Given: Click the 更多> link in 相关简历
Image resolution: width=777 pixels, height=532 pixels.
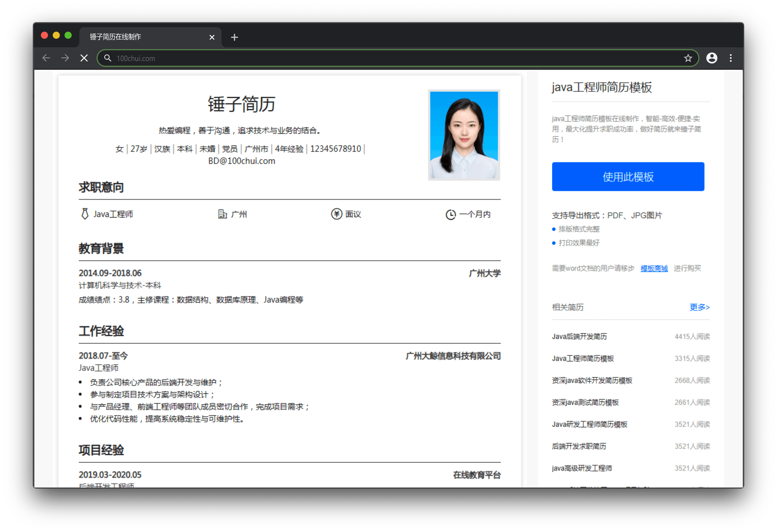Looking at the screenshot, I should pos(699,307).
